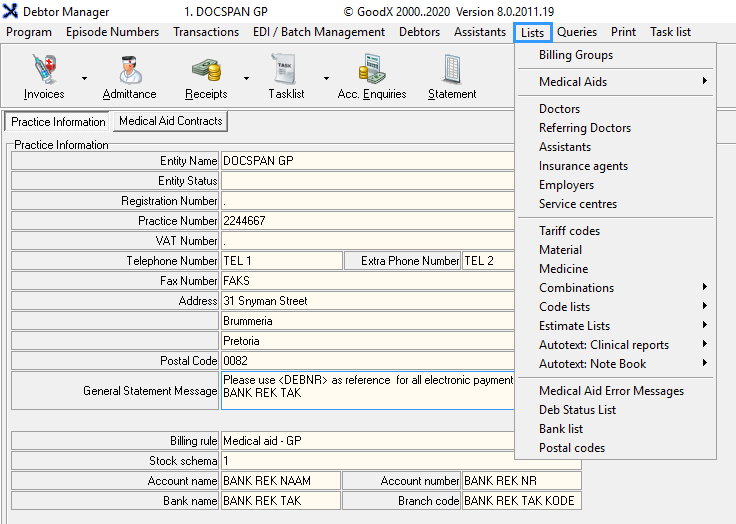
Task: Click the Entity Name input field
Action: click(400, 161)
